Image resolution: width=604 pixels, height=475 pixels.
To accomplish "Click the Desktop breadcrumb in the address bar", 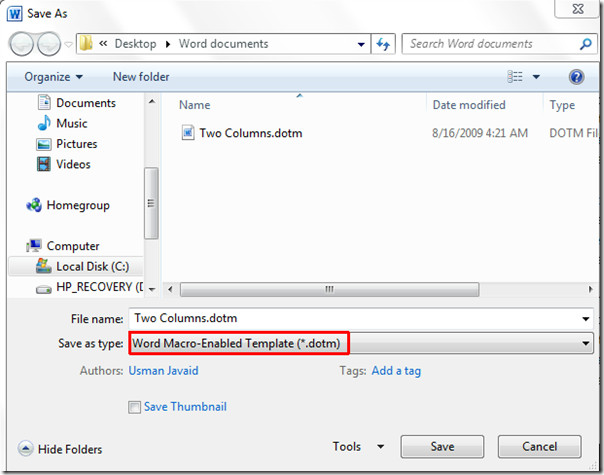I will [136, 44].
